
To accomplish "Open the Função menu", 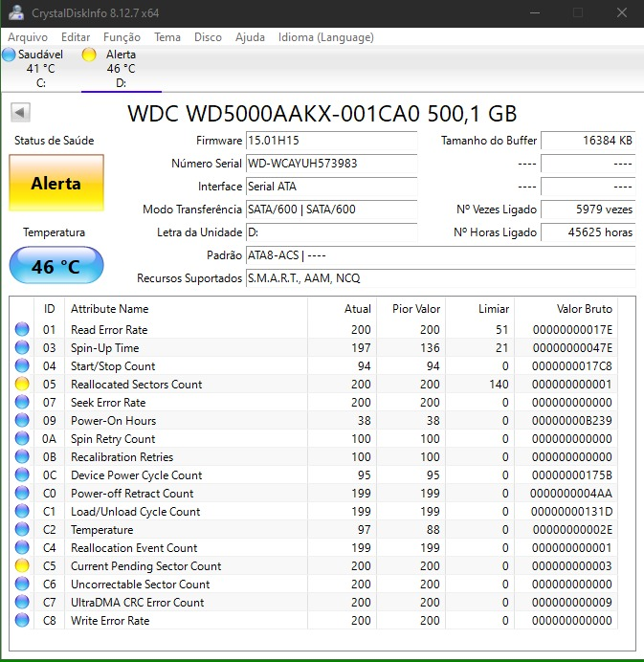I will click(122, 37).
